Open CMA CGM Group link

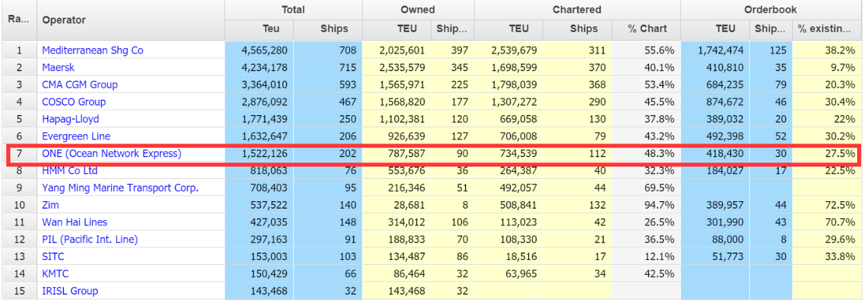[x=79, y=85]
